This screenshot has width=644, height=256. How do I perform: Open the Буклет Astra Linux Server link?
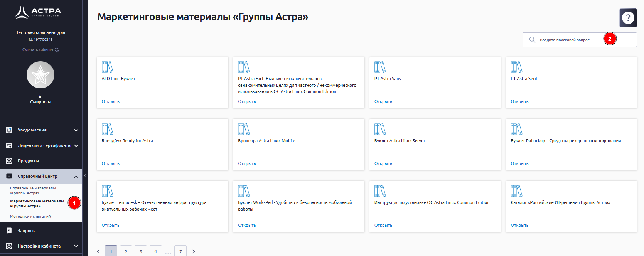(383, 163)
